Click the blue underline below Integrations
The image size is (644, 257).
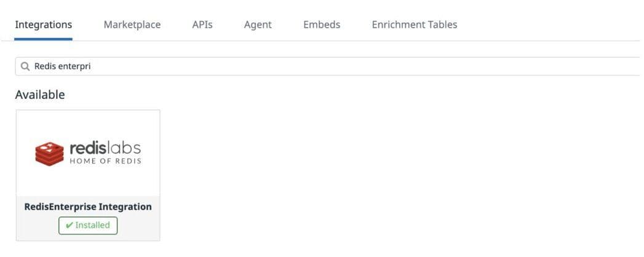pos(43,39)
